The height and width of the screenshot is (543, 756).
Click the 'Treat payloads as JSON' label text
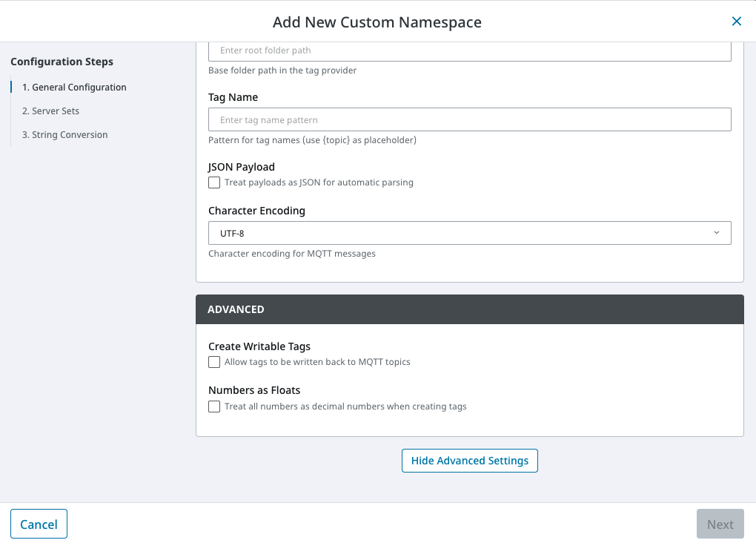coord(319,182)
